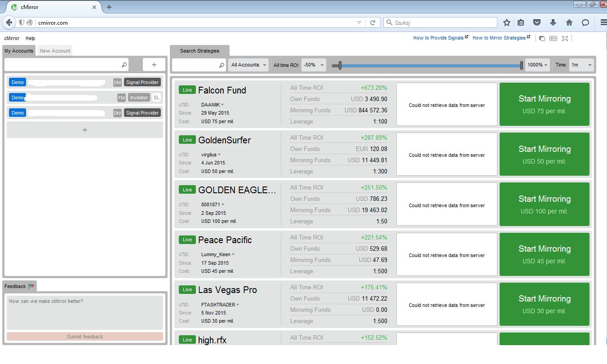Click the Investor label on the second account
This screenshot has width=607, height=364.
(139, 98)
